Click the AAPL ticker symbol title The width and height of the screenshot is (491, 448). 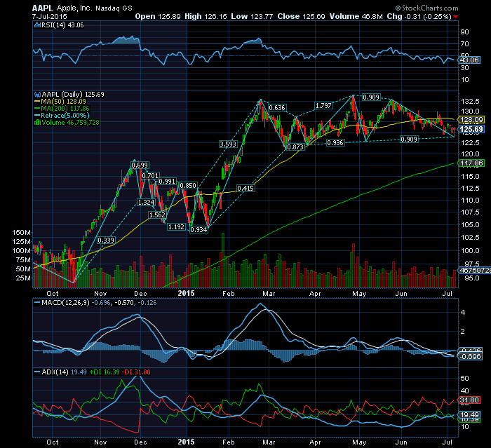point(43,8)
